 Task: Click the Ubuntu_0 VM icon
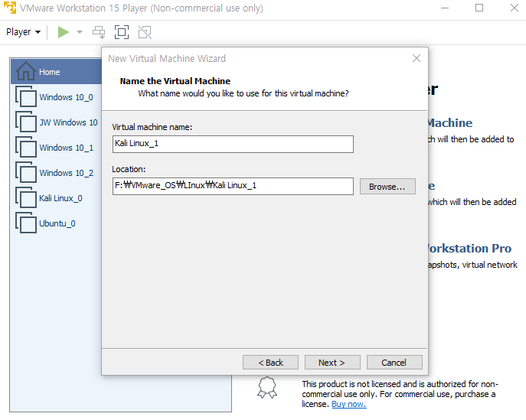(x=26, y=223)
